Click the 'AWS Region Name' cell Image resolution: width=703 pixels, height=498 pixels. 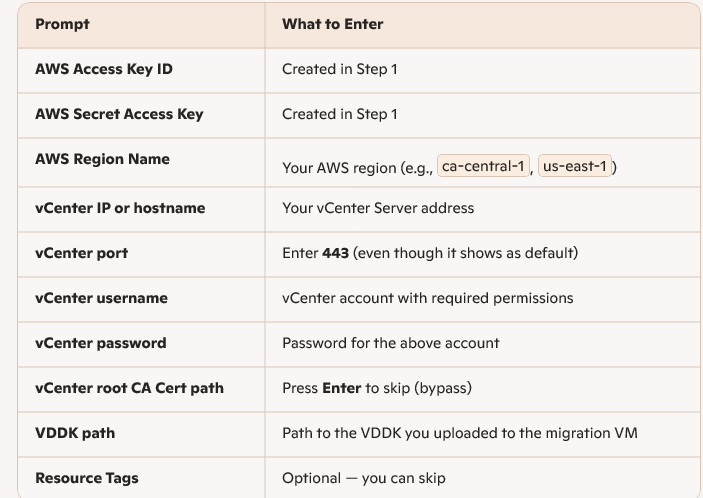click(x=102, y=159)
